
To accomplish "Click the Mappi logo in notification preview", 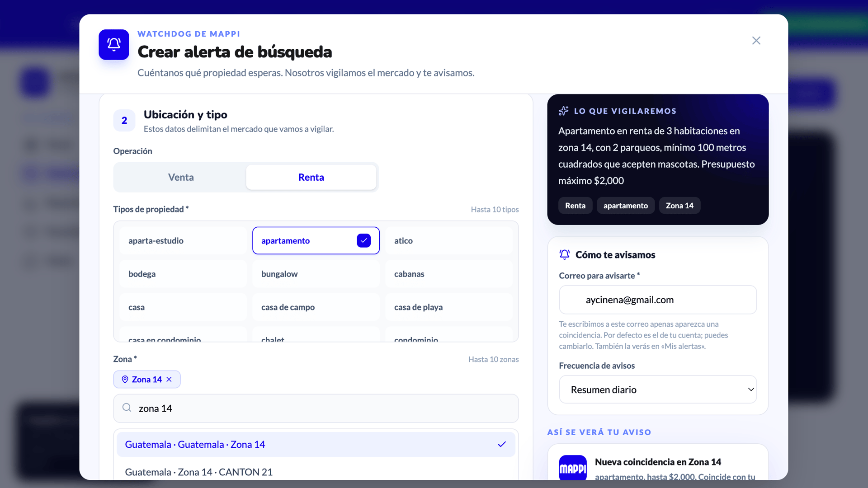I will tap(572, 468).
